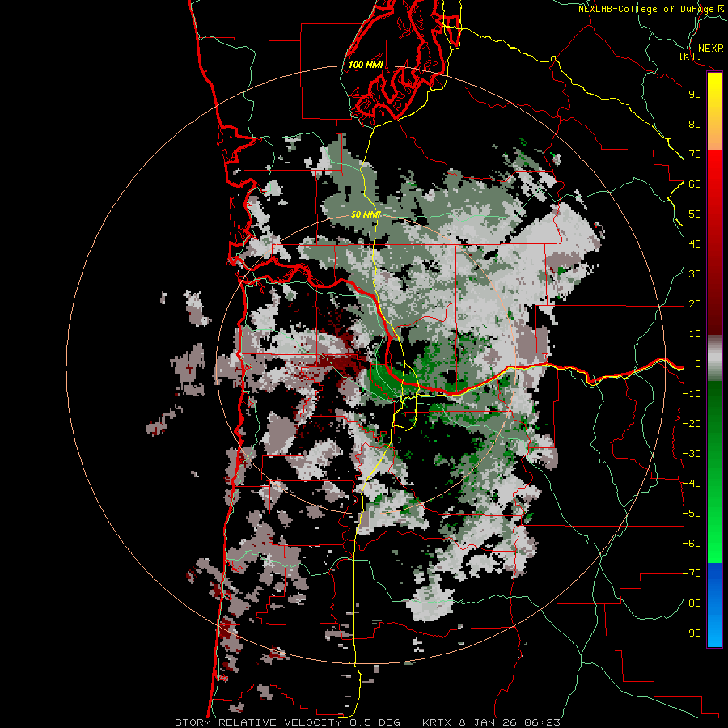Viewport: 728px width, 728px height.
Task: Click the "8 JAN 26 06:23" timestamp
Action: (x=510, y=722)
